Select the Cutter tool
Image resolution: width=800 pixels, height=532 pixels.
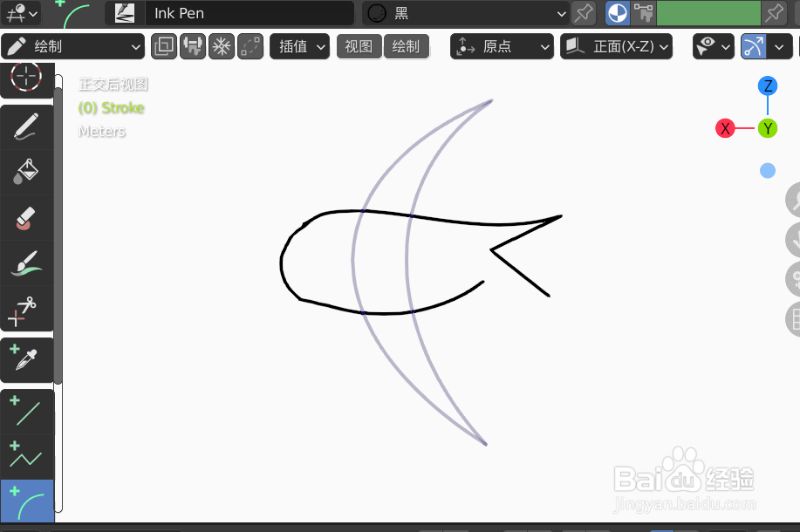point(27,308)
